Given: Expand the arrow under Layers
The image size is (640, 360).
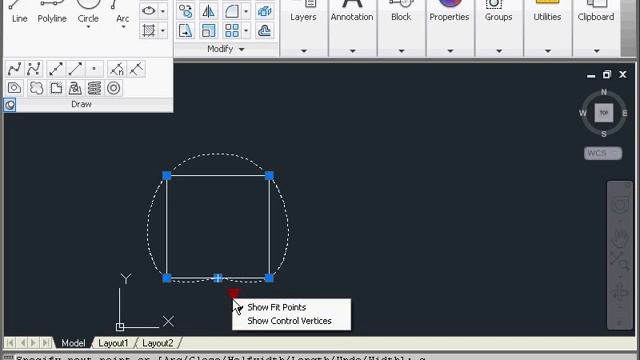Looking at the screenshot, I should (304, 51).
